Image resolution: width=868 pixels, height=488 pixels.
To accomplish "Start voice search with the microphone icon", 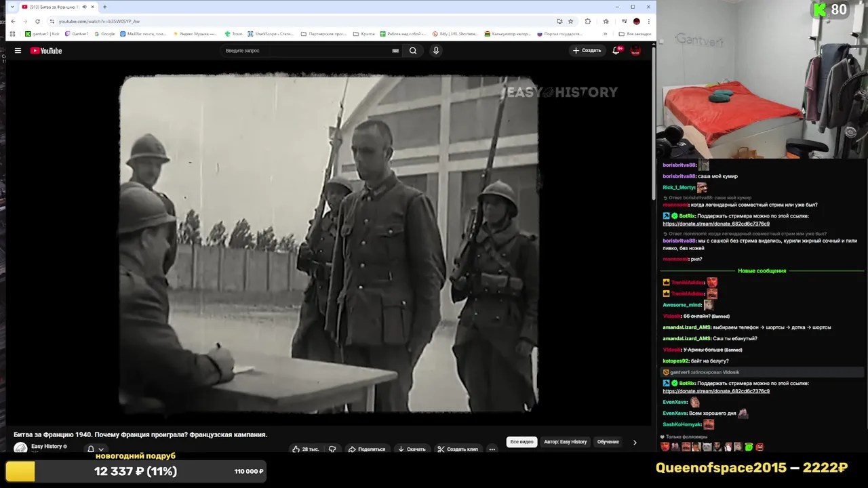I will coord(436,51).
